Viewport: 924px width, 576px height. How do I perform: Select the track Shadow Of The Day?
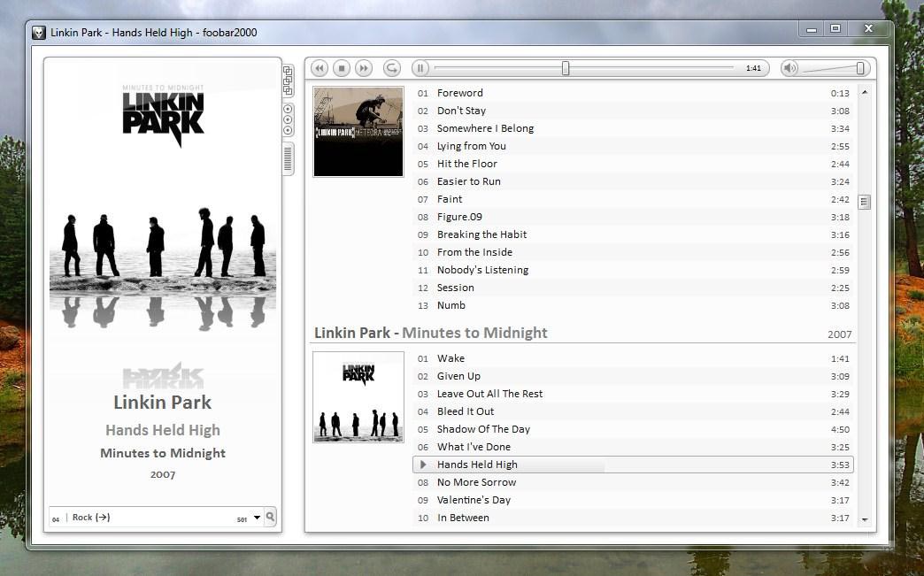633,429
